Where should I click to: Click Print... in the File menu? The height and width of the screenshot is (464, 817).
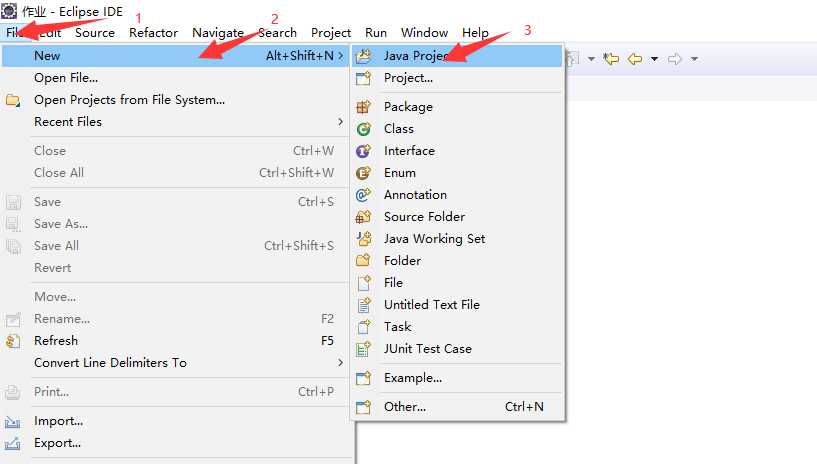pos(176,392)
